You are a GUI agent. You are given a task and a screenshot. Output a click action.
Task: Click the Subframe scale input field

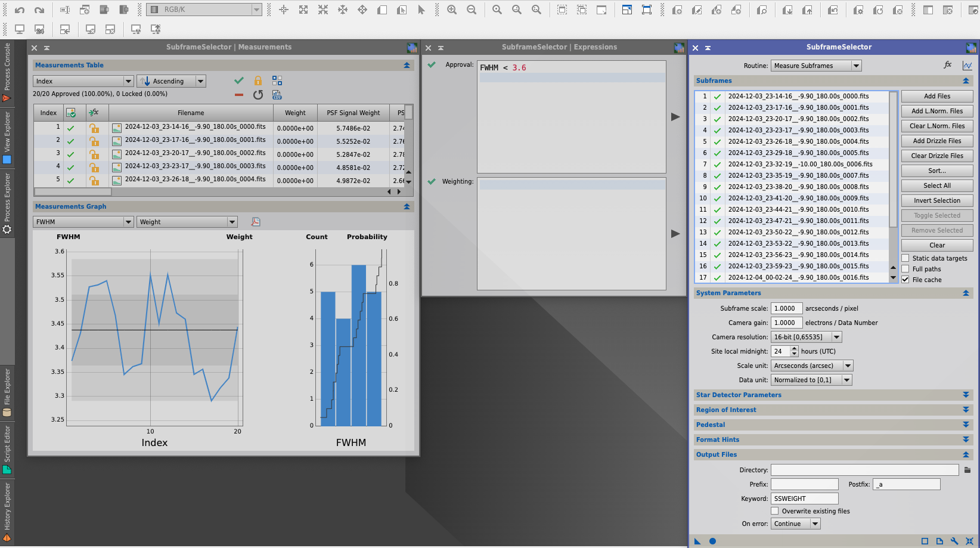click(786, 308)
